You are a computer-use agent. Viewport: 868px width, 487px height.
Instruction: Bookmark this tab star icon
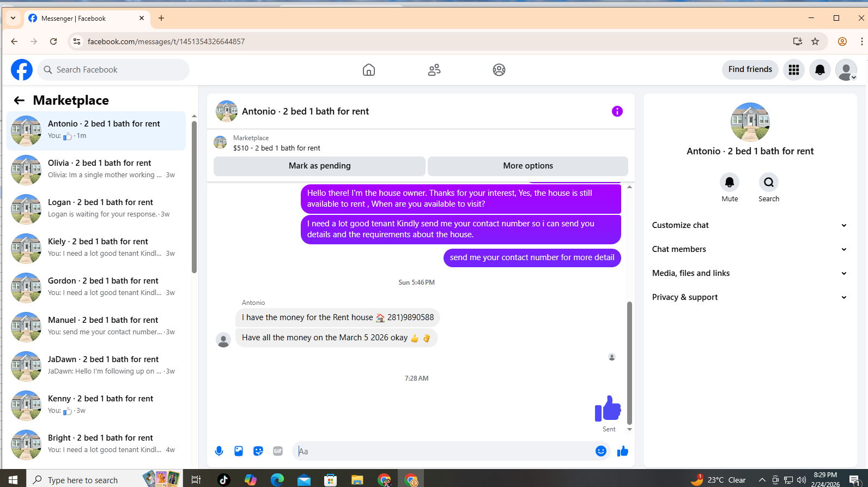[x=815, y=41]
